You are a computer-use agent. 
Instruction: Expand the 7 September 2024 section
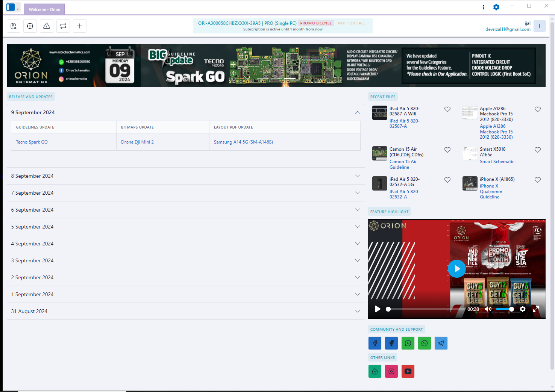coord(186,193)
